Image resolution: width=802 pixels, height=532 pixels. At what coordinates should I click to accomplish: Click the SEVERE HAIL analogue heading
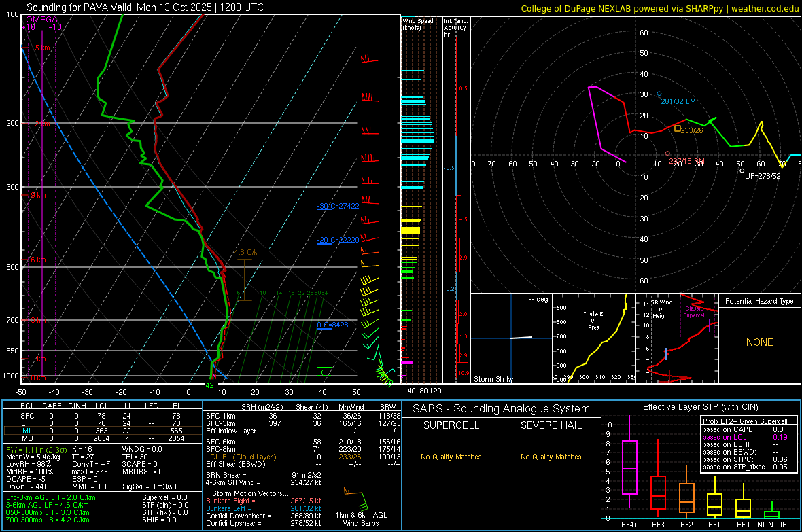tap(551, 425)
